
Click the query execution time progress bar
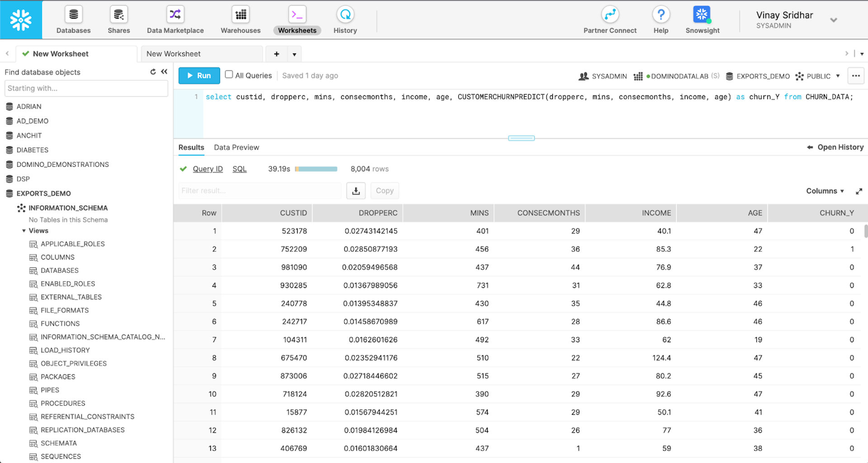(316, 169)
